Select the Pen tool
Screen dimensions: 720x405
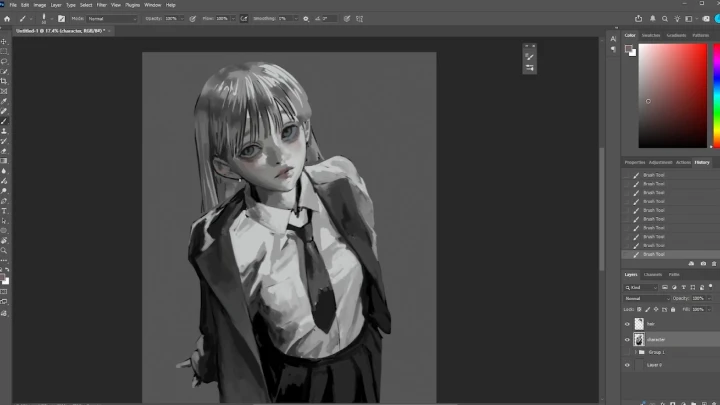click(x=4, y=201)
